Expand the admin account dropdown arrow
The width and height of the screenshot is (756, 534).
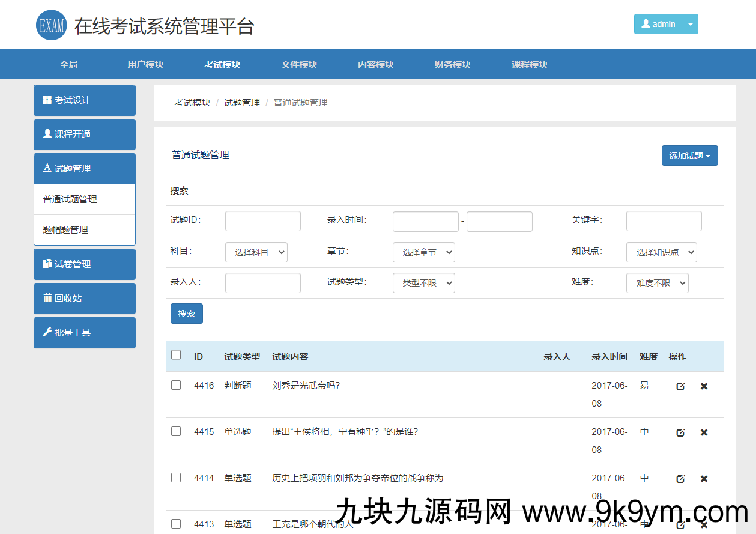coord(692,24)
